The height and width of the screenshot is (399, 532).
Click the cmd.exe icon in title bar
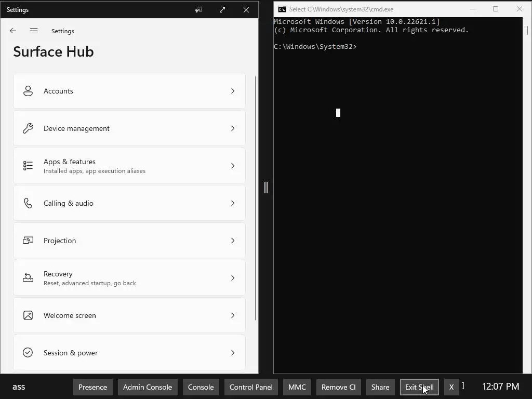click(282, 9)
